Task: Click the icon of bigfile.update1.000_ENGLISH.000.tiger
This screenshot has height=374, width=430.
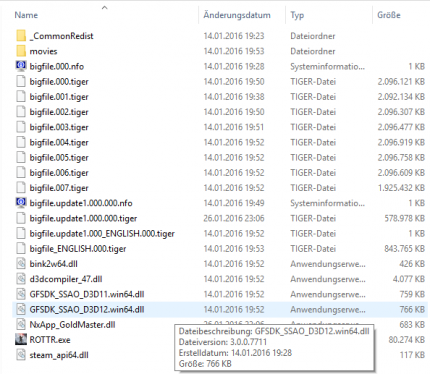Action: [x=21, y=233]
